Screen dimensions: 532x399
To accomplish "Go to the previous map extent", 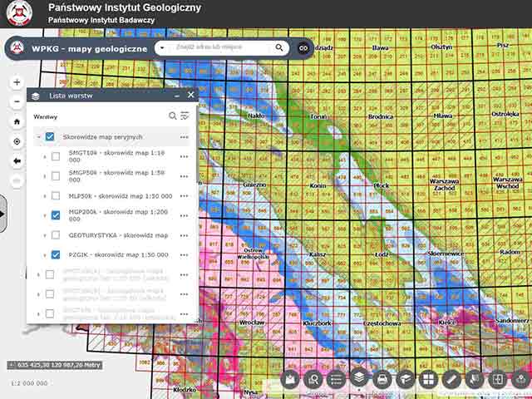I will pyautogui.click(x=17, y=161).
